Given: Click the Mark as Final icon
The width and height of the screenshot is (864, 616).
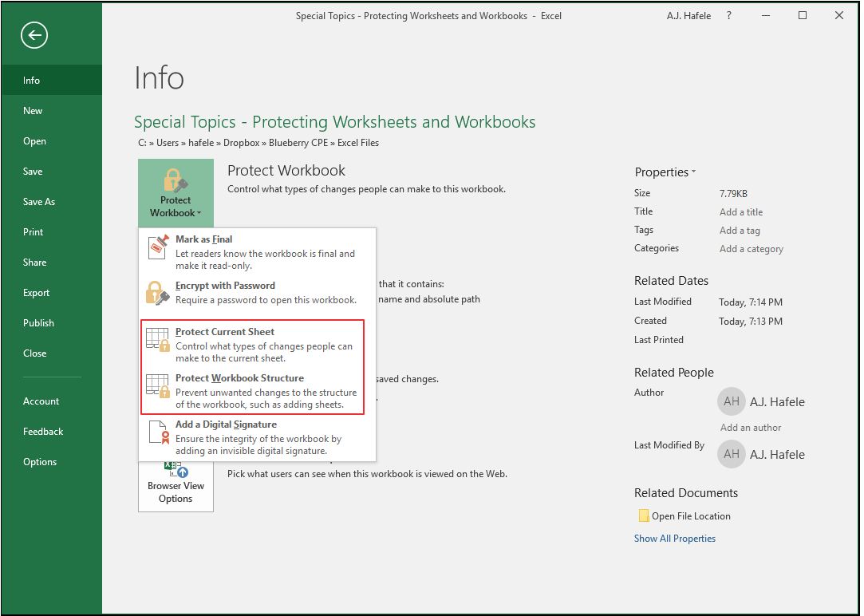Looking at the screenshot, I should pos(159,247).
